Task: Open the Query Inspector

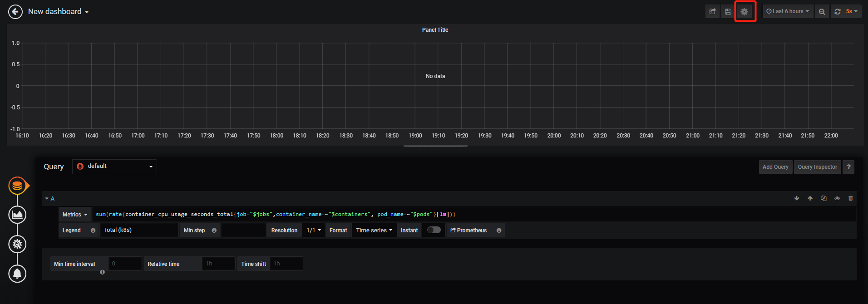Action: pyautogui.click(x=817, y=167)
